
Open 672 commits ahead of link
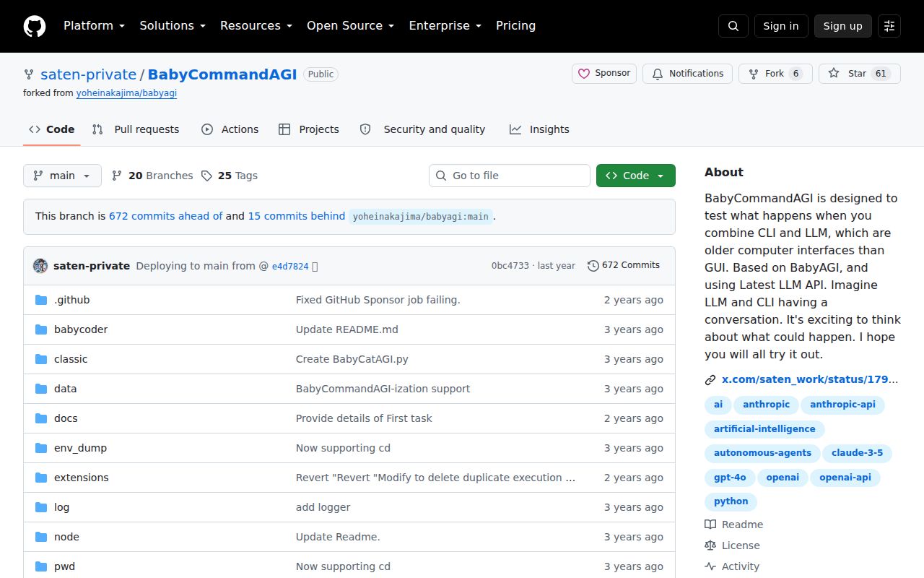pyautogui.click(x=166, y=216)
